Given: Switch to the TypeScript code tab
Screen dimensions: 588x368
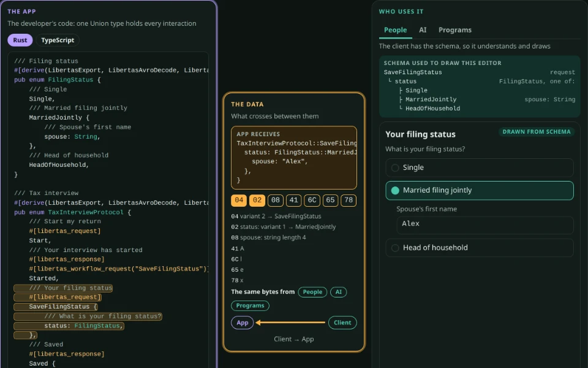Looking at the screenshot, I should pos(58,40).
